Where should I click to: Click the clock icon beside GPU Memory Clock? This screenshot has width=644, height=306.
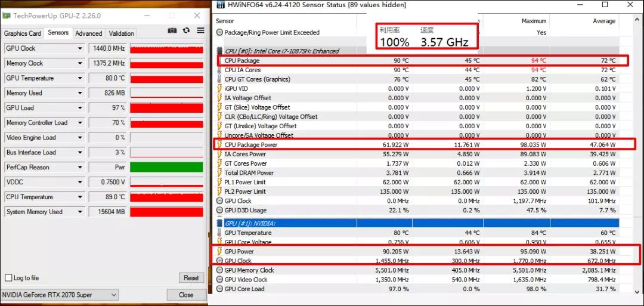point(219,270)
